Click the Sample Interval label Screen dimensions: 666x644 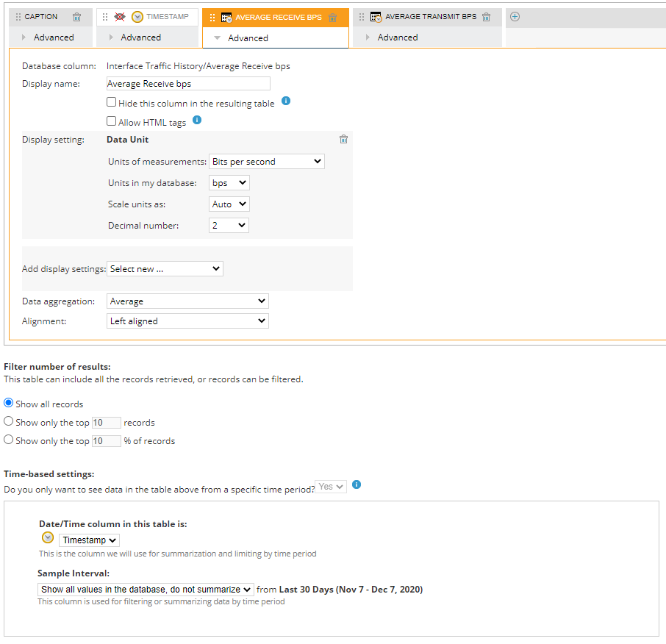74,573
